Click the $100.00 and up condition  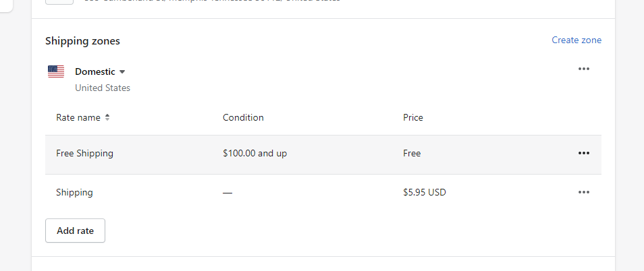(254, 153)
